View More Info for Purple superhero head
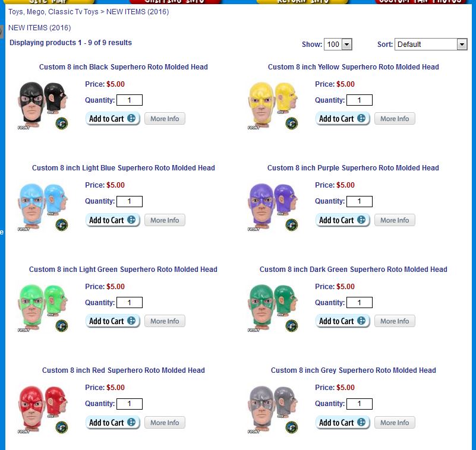The image size is (476, 450). coord(395,220)
